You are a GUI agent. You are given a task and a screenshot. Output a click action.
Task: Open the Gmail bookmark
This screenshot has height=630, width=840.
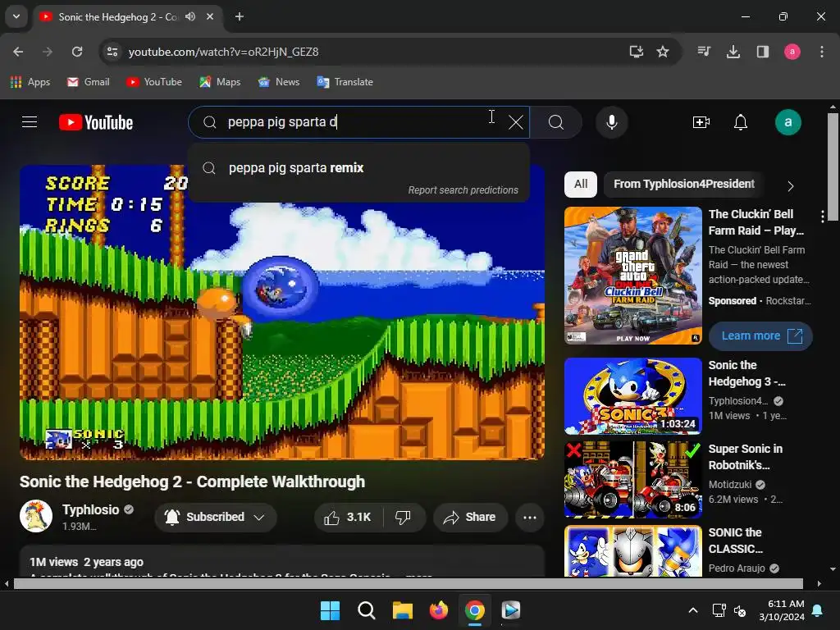(x=89, y=82)
